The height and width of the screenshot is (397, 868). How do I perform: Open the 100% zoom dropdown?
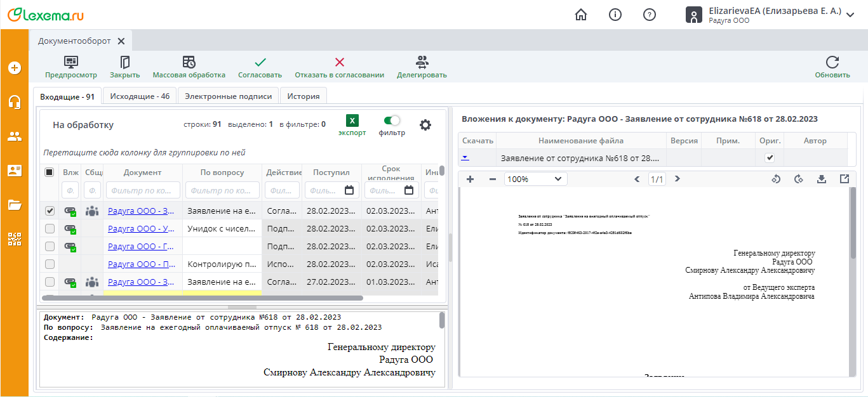(x=536, y=179)
